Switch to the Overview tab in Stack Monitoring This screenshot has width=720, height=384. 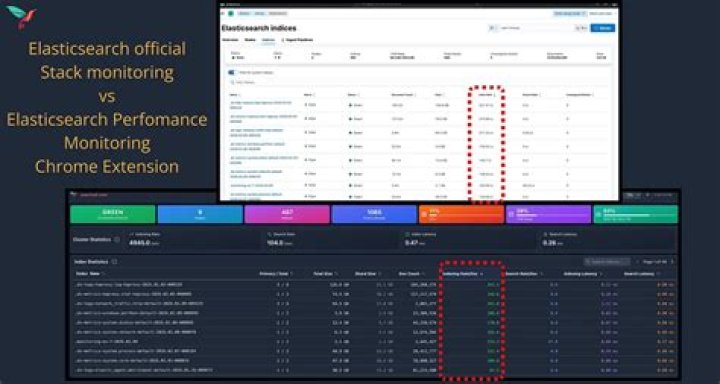click(230, 40)
